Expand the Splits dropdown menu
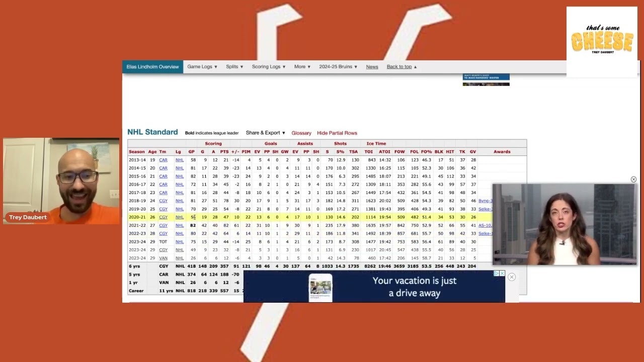 point(234,67)
